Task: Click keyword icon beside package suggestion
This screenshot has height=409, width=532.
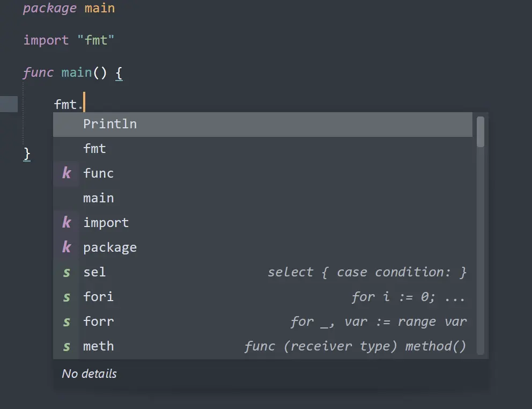Action: [66, 247]
